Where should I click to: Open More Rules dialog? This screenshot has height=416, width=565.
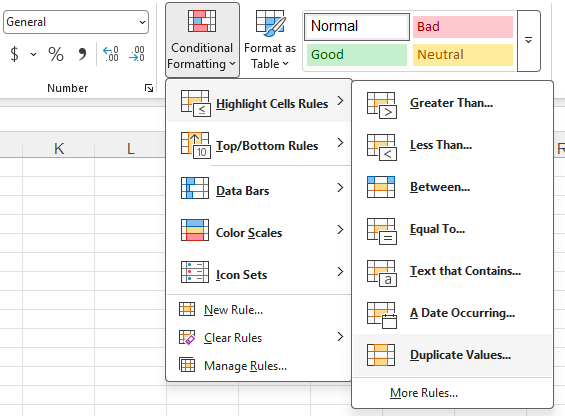[x=453, y=393]
